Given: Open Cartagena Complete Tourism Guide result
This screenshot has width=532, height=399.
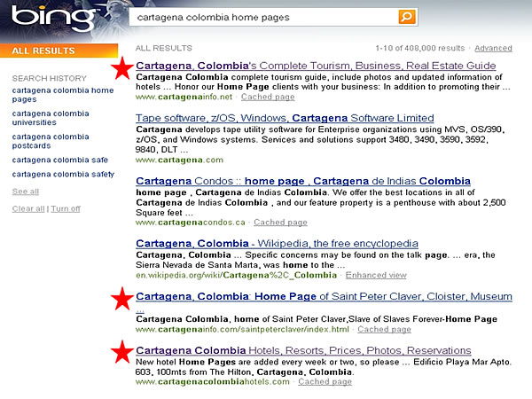Looking at the screenshot, I should point(316,66).
